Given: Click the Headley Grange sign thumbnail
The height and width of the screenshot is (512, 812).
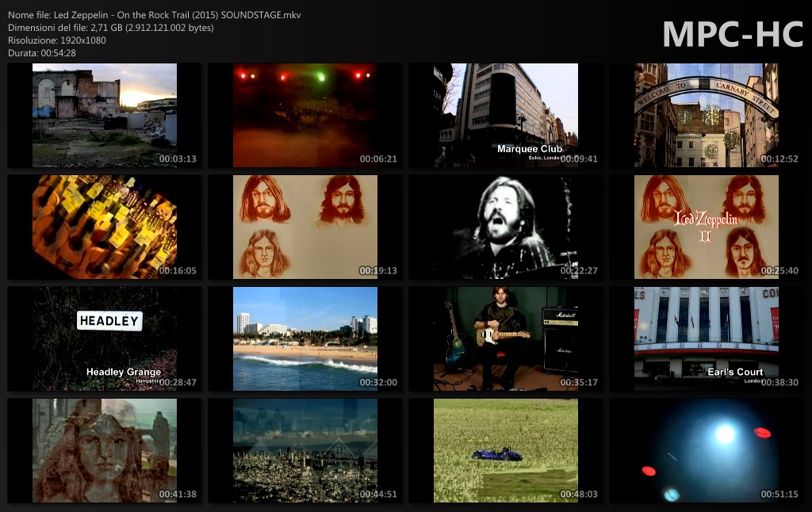Looking at the screenshot, I should coord(105,338).
